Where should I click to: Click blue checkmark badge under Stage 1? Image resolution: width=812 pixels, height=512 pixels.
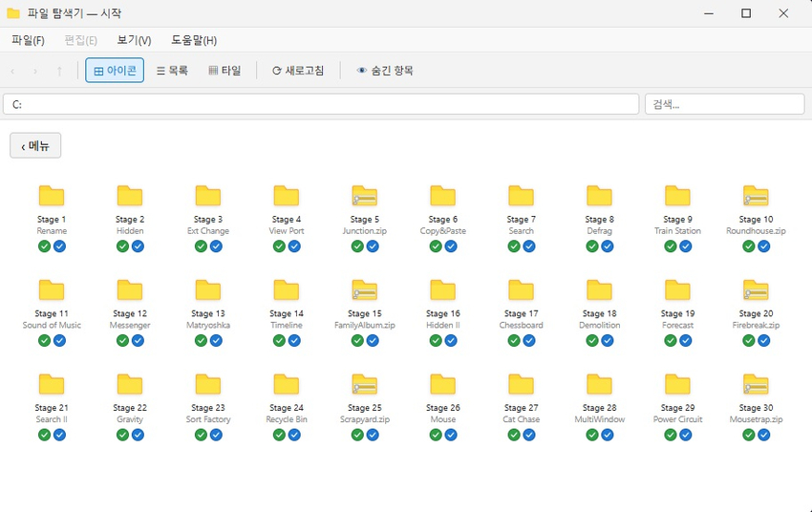[59, 246]
